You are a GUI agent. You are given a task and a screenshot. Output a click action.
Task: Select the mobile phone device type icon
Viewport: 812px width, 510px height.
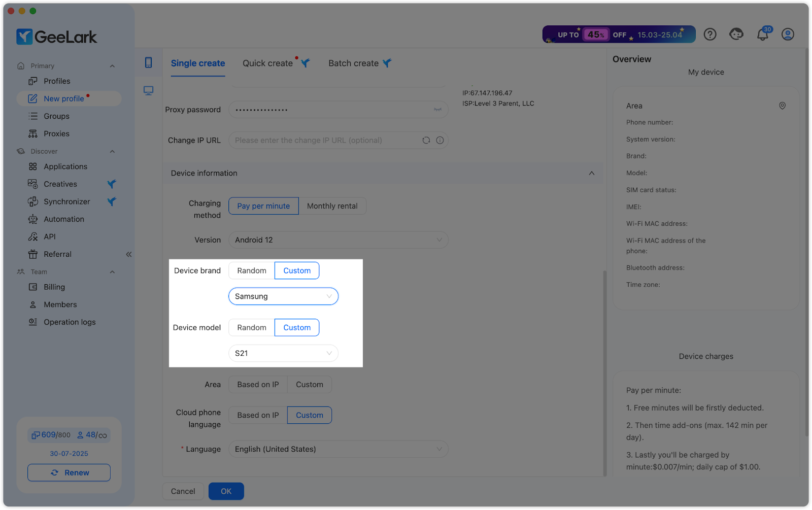148,62
